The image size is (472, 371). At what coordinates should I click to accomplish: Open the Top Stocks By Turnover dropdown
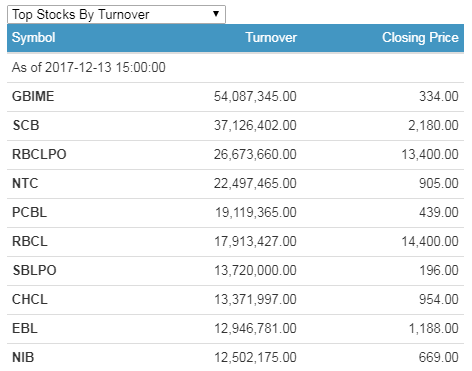point(116,14)
